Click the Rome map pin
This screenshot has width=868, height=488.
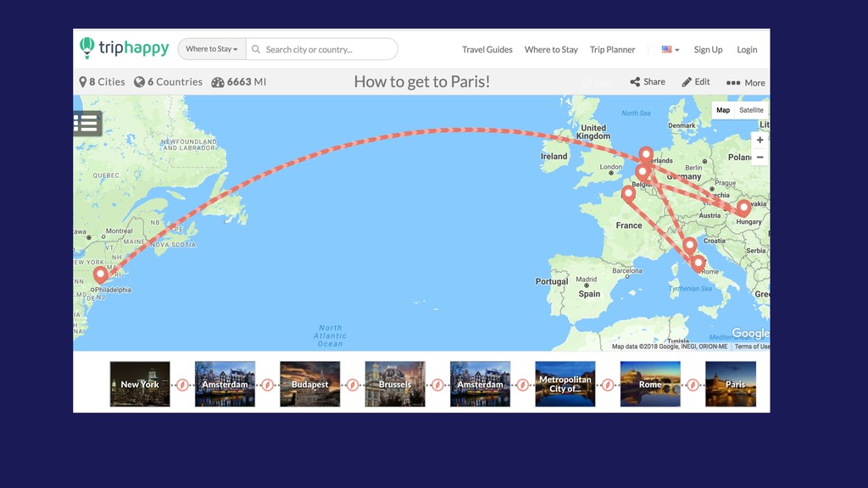(698, 263)
